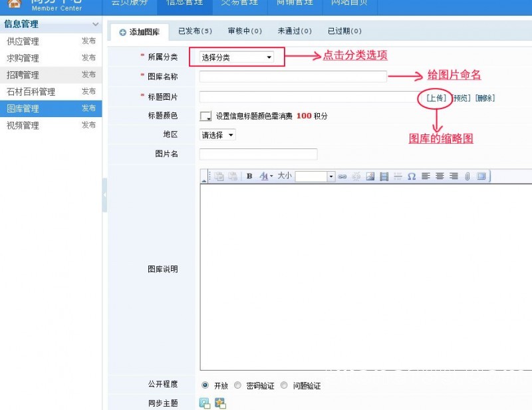Click the 上传 upload link
The image size is (532, 410).
point(436,97)
